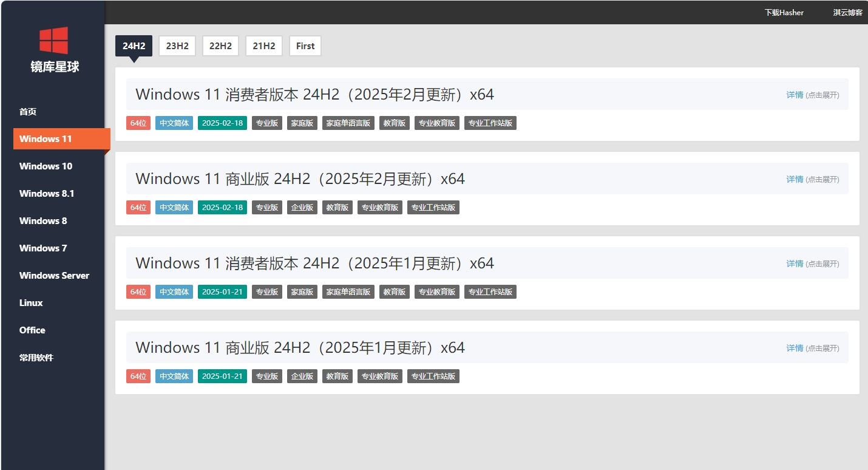Expand 详情 for Windows 11 商业版 2025年2月更新

(795, 179)
